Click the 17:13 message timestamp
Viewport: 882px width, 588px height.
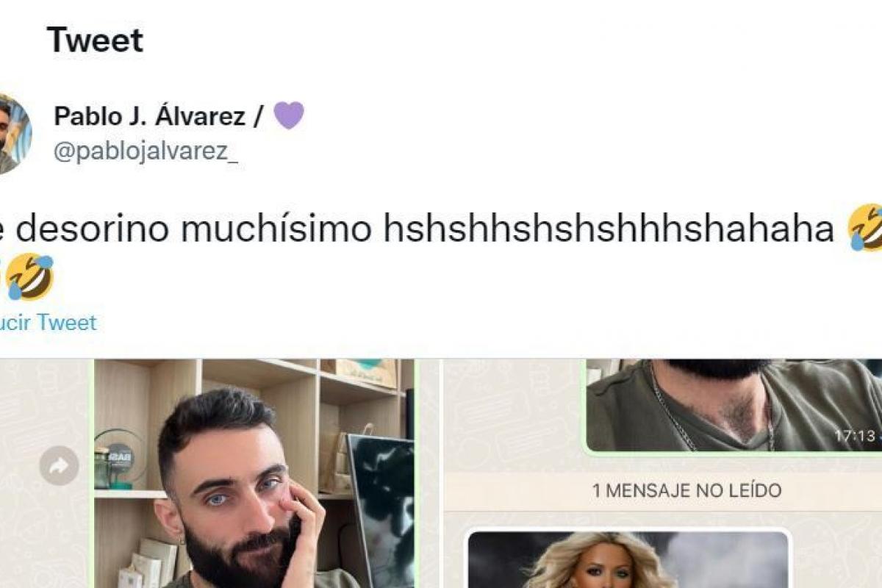854,436
